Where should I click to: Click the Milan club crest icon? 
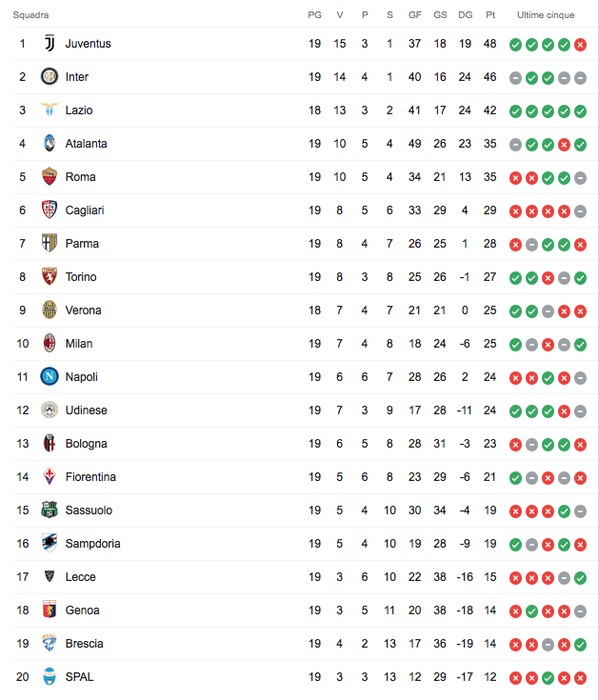pyautogui.click(x=50, y=344)
